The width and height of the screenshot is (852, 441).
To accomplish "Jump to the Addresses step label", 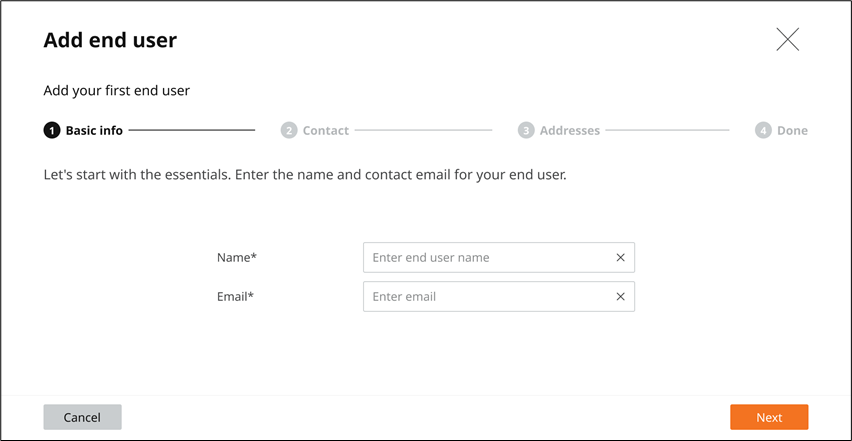I will point(569,130).
